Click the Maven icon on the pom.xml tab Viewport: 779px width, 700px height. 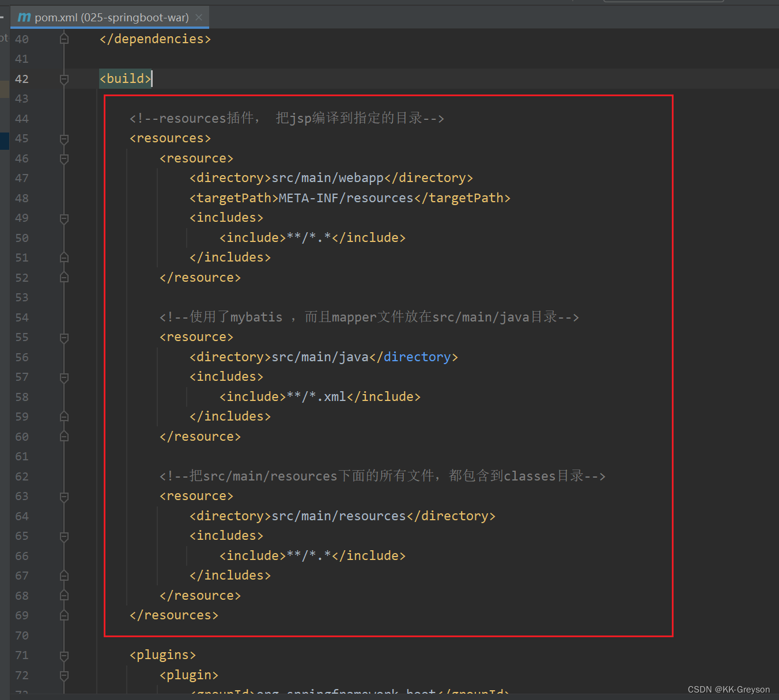[24, 17]
